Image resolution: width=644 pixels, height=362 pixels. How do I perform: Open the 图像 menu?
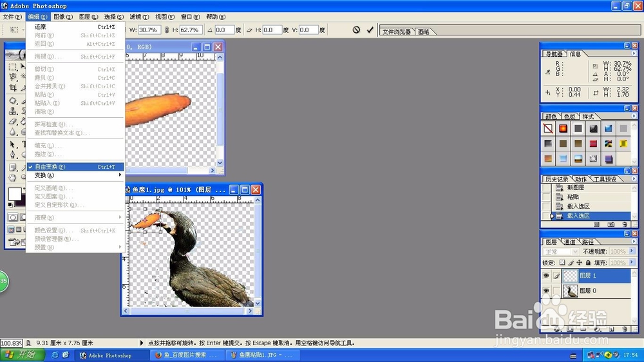pyautogui.click(x=63, y=17)
